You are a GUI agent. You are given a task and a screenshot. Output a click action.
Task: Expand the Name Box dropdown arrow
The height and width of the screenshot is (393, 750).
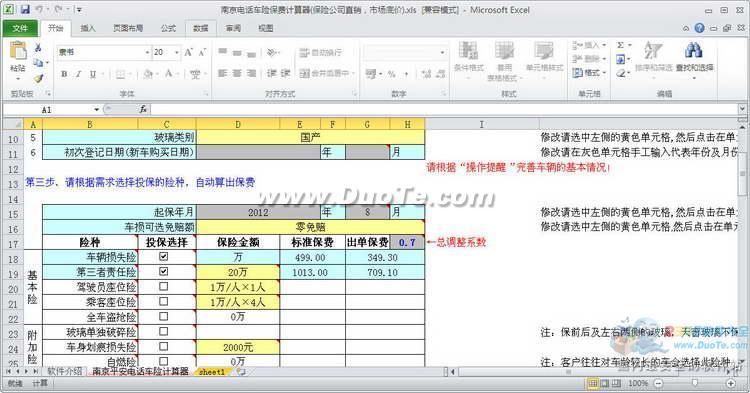click(x=96, y=109)
